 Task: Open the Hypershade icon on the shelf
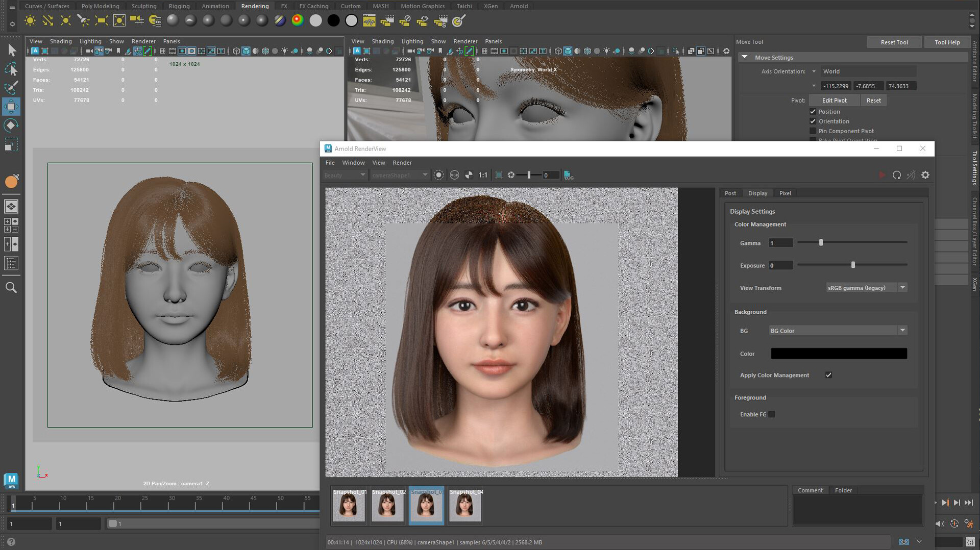pos(369,20)
